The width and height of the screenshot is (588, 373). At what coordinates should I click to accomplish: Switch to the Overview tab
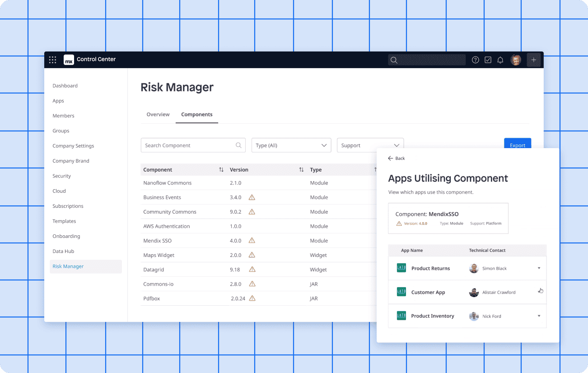click(x=158, y=115)
